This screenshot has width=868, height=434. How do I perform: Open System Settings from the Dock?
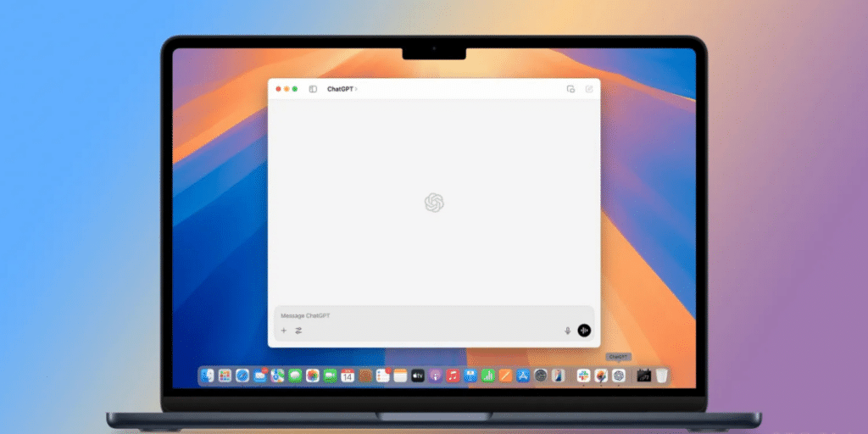541,376
